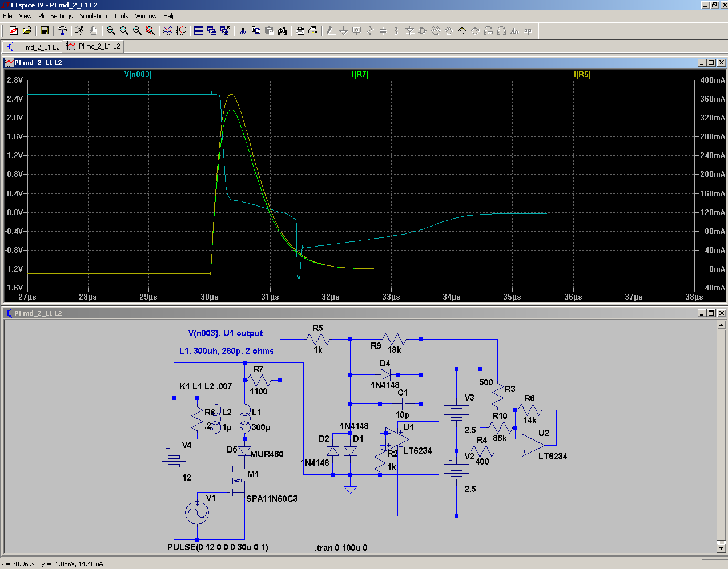Click the I(R7) trace label

coord(360,74)
